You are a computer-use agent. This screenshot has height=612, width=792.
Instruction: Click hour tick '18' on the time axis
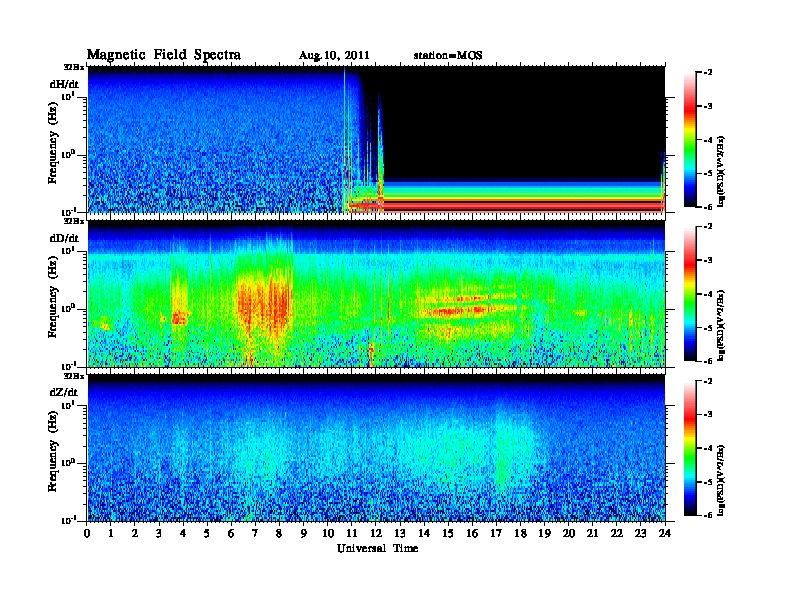click(520, 533)
